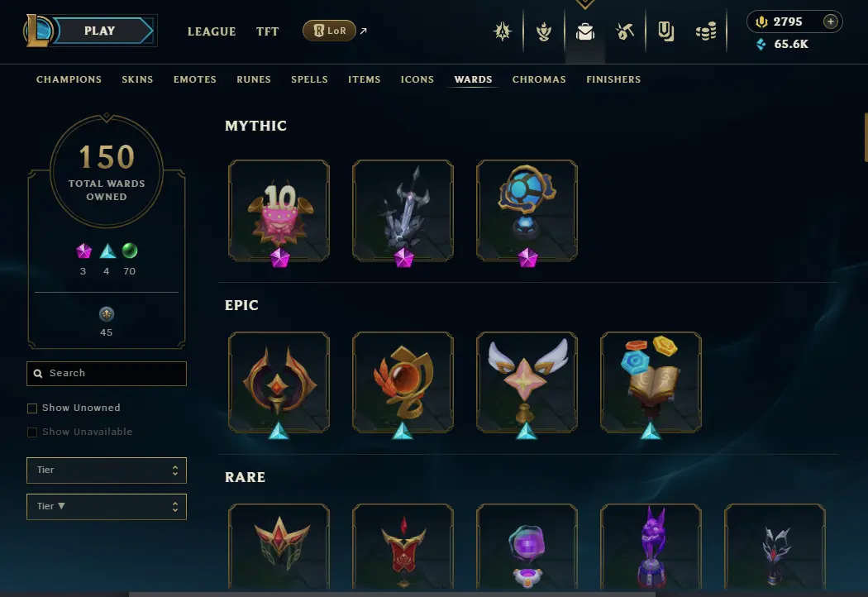Select the 10th anniversary cake ward thumbnail
This screenshot has height=597, width=868.
point(279,211)
